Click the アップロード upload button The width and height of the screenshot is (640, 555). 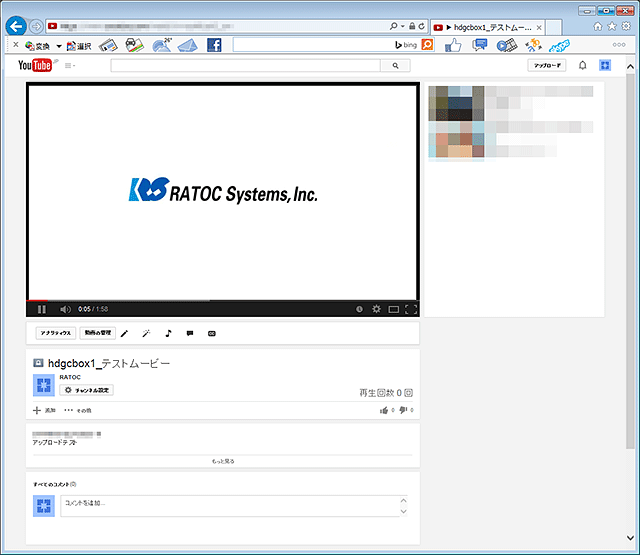547,65
